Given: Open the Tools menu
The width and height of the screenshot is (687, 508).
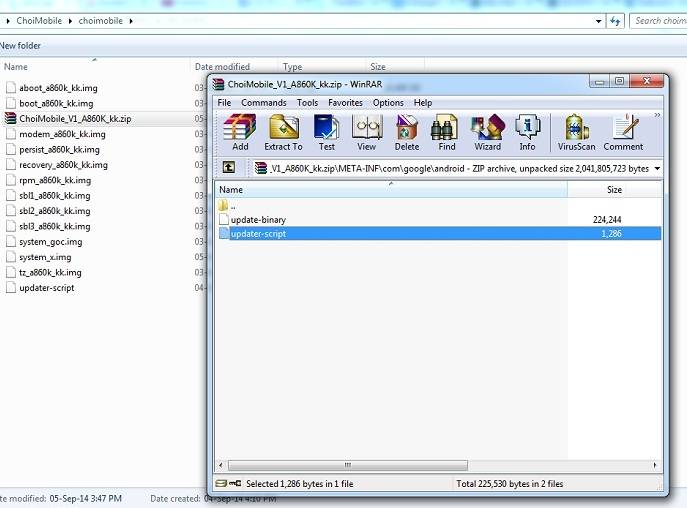Looking at the screenshot, I should tap(307, 103).
